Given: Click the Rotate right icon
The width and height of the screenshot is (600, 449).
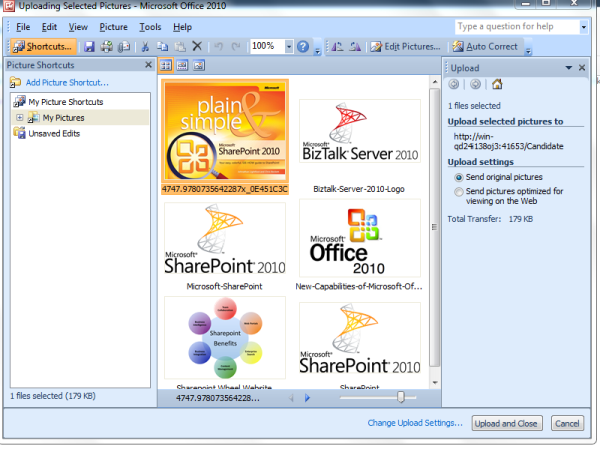Looking at the screenshot, I should pyautogui.click(x=355, y=47).
